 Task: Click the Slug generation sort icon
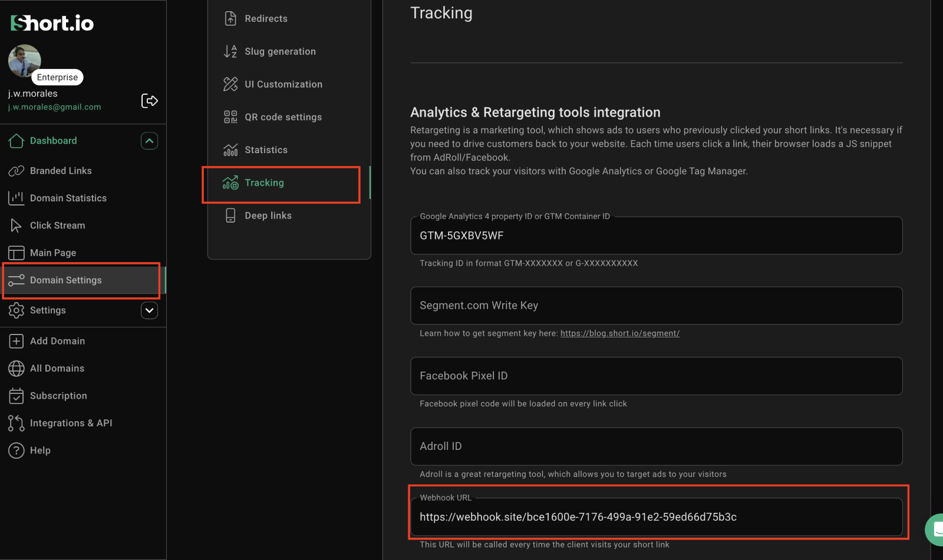230,51
